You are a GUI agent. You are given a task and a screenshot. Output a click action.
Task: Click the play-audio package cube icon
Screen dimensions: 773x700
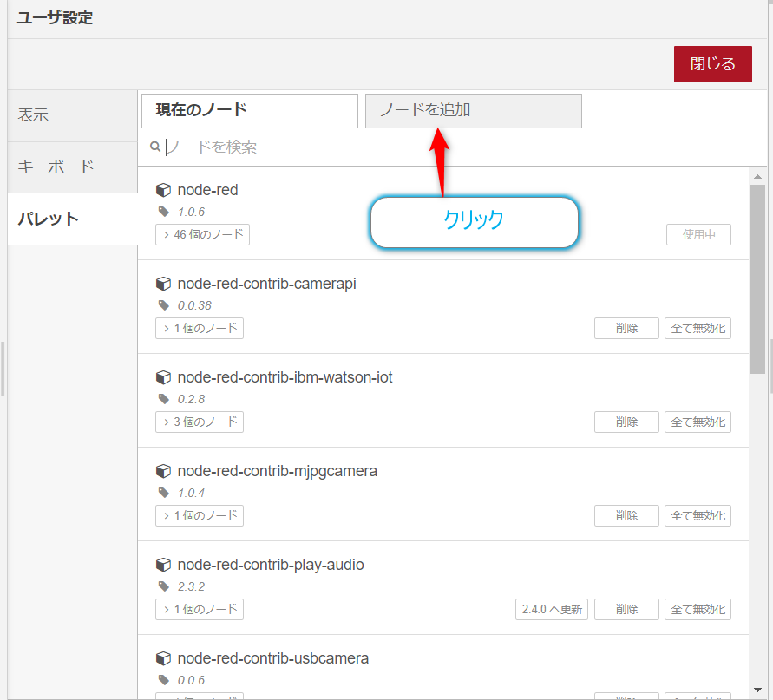click(x=163, y=565)
